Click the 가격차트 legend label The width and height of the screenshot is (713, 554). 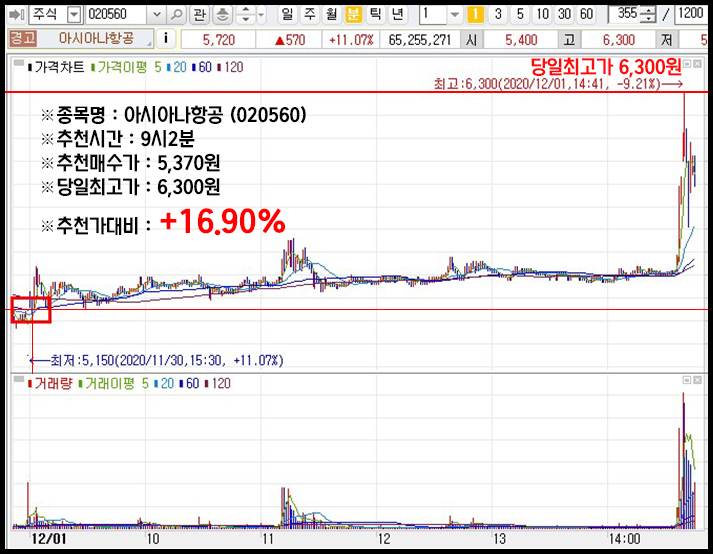point(56,67)
